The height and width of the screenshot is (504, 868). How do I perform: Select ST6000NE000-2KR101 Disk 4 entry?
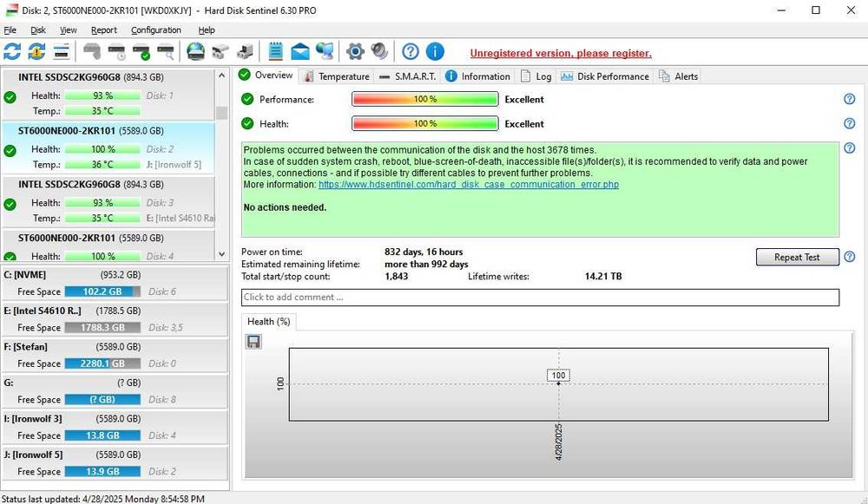click(x=108, y=245)
